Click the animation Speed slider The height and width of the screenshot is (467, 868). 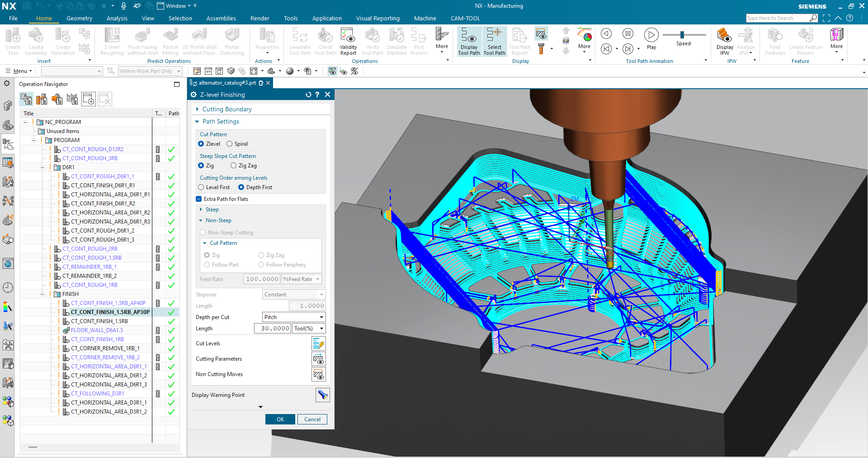coord(683,35)
